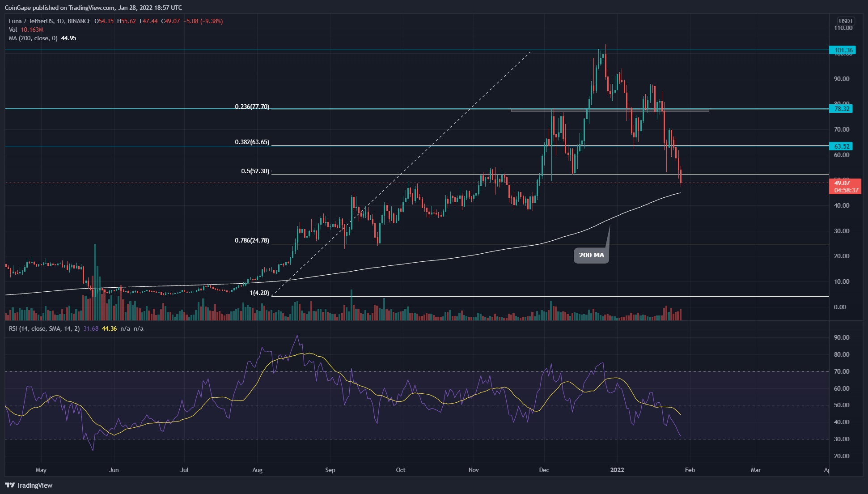Click the 101.36 cyan price tag
Viewport: 868px width, 494px height.
843,50
